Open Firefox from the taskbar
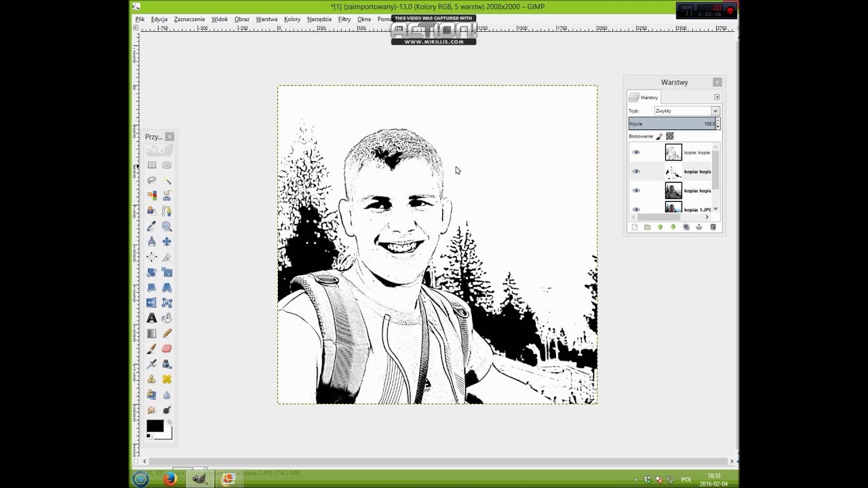Screen dimensions: 868x488 tap(170, 479)
